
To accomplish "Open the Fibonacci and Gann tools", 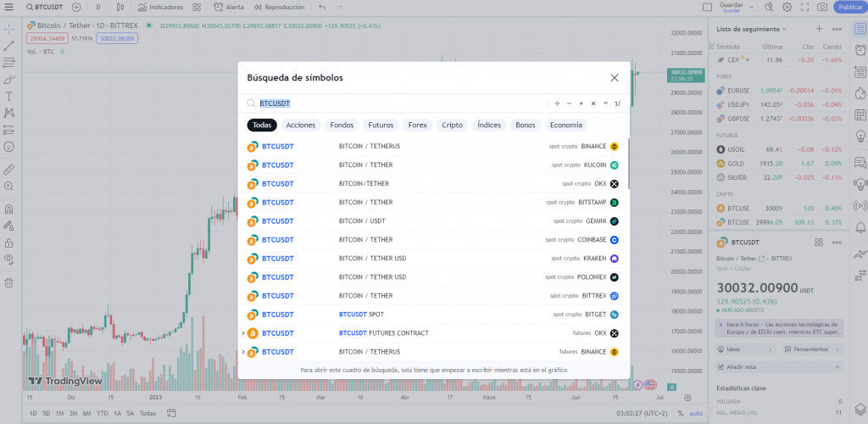I will 8,63.
